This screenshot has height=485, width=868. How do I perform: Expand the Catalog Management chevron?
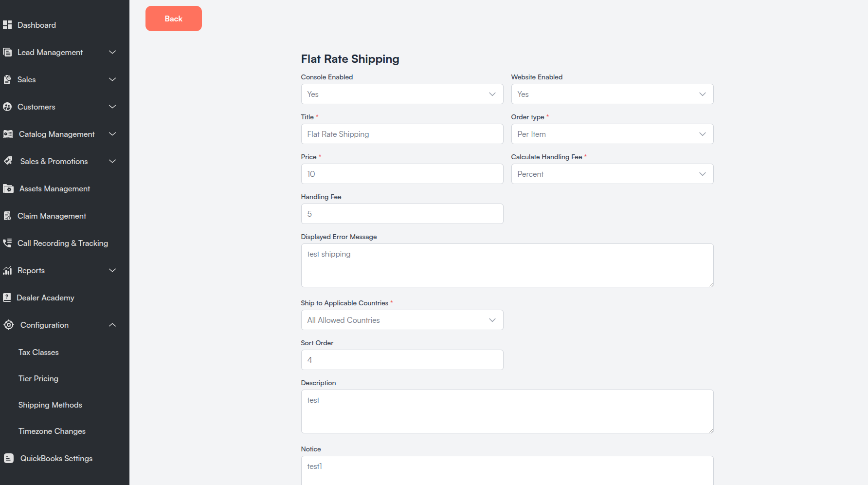112,134
